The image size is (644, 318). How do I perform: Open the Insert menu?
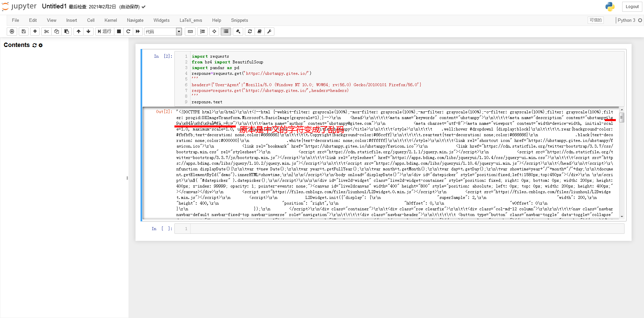pos(71,20)
